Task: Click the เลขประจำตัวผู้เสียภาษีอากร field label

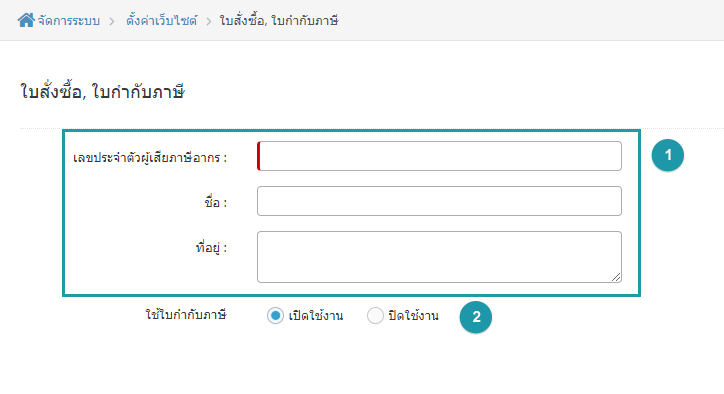Action: point(150,158)
